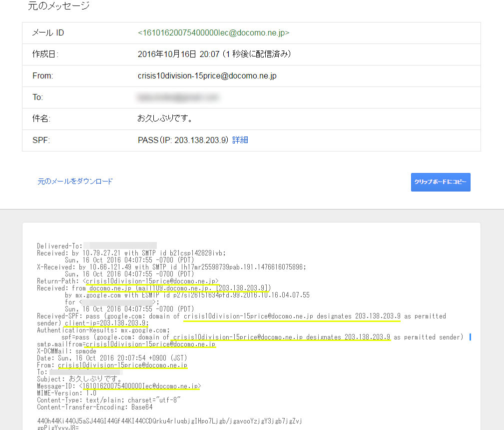Select the PASS (IP: 203.138.203.9) text

click(183, 140)
